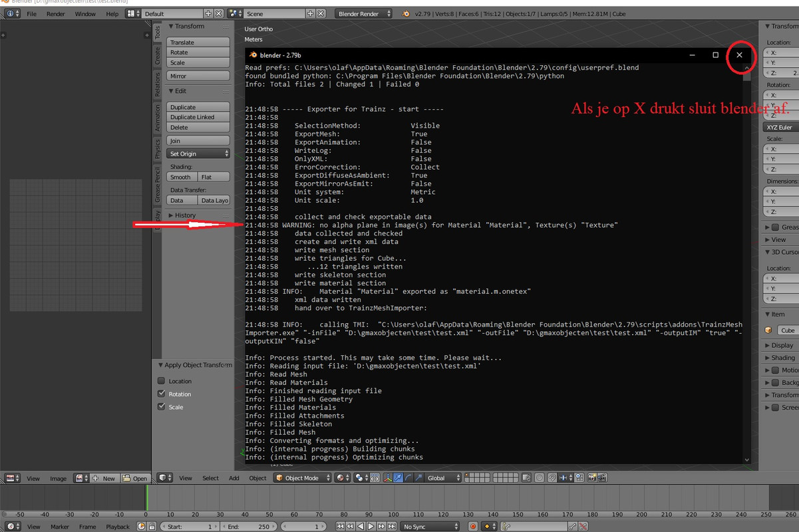Jump to last frame in timeline

pos(392,526)
